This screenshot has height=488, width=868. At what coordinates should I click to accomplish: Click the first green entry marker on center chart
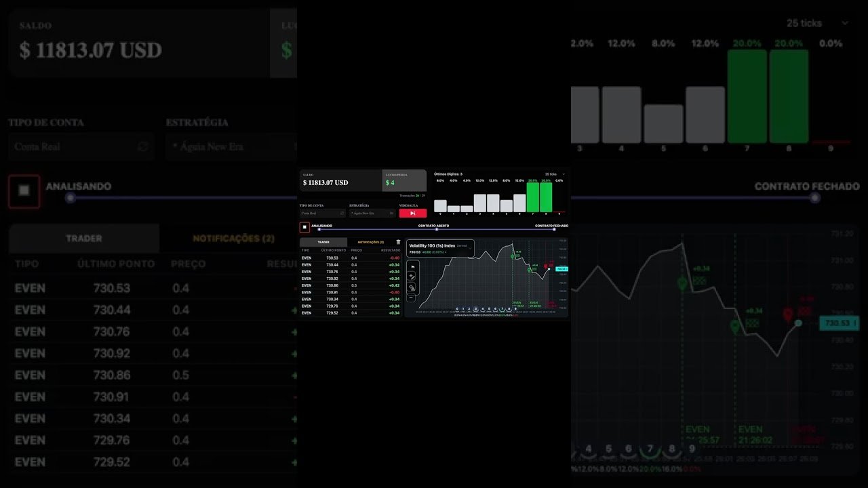point(512,256)
